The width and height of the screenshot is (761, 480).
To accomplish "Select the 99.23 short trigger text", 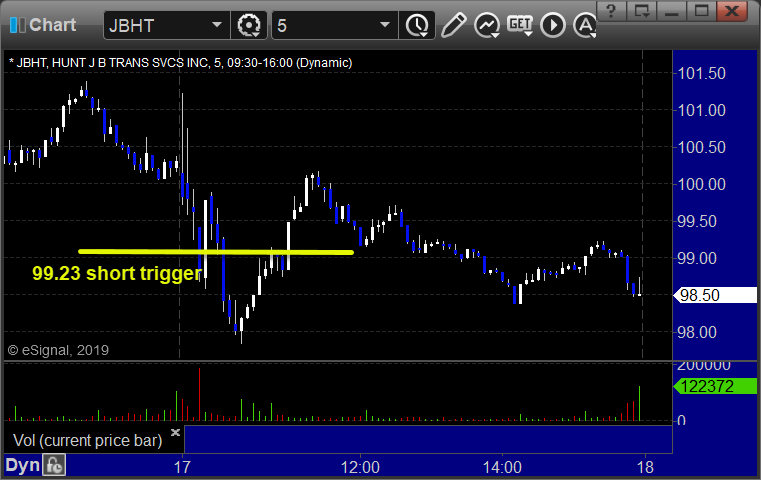I will point(116,273).
